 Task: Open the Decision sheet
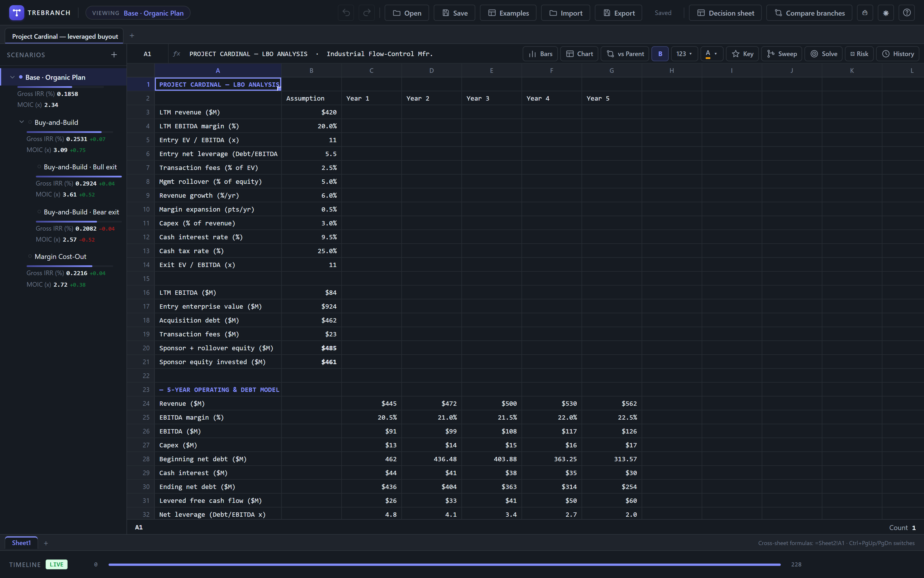pyautogui.click(x=725, y=13)
